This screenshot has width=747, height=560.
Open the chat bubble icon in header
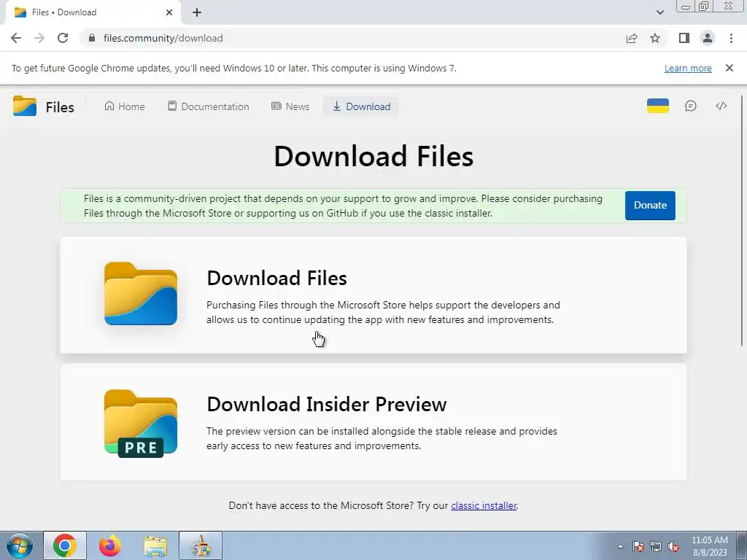(x=690, y=106)
